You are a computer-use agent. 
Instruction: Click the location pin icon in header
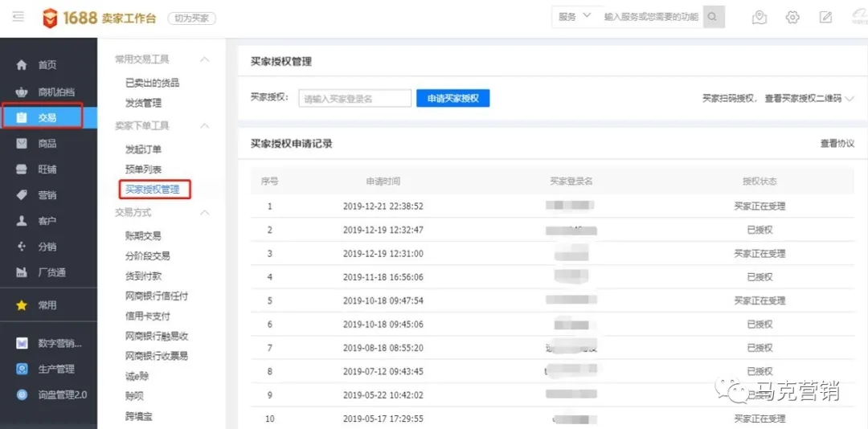click(759, 17)
